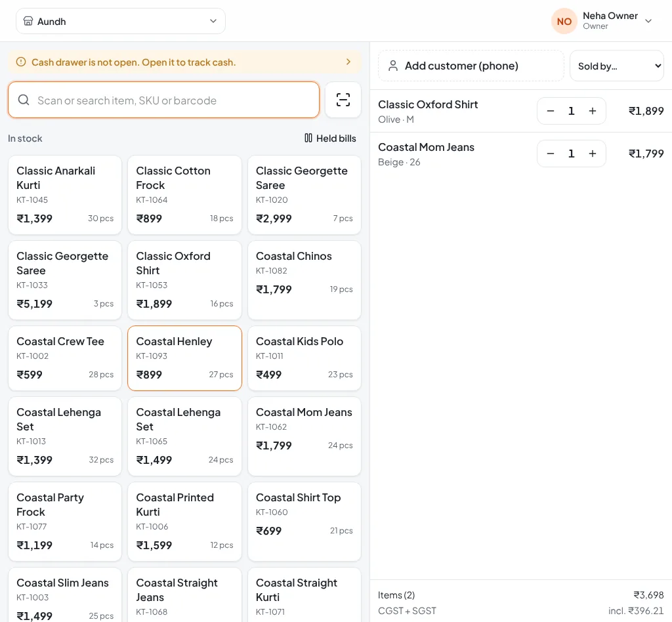672x622 pixels.
Task: Click the NO user avatar
Action: (564, 21)
